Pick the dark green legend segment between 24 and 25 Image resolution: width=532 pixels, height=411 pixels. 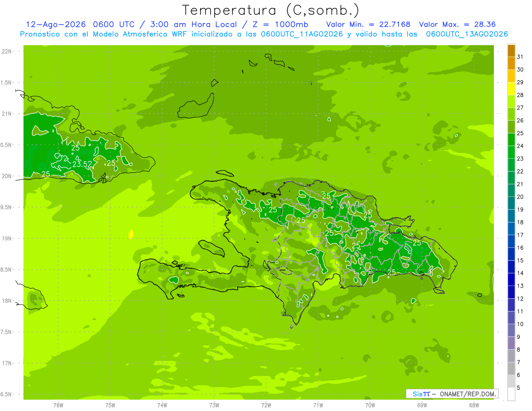point(511,140)
